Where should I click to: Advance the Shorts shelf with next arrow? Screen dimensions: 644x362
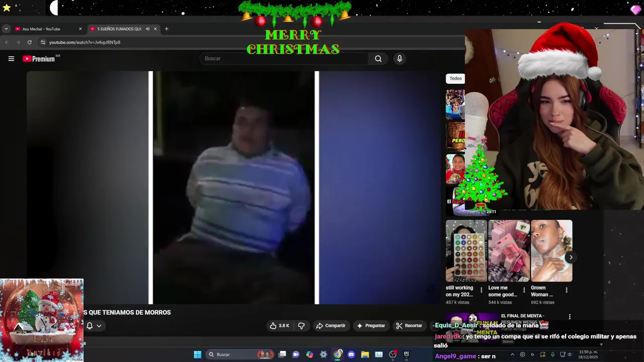(x=571, y=257)
